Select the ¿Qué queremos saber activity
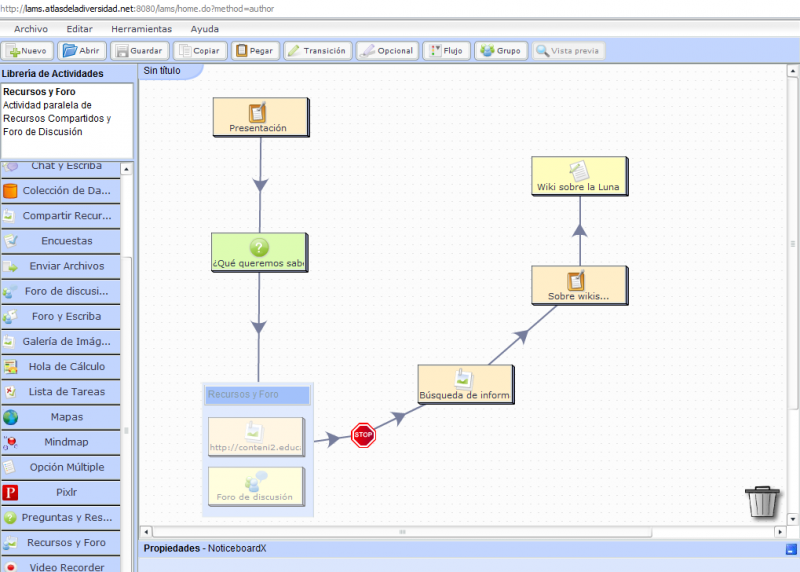 260,252
